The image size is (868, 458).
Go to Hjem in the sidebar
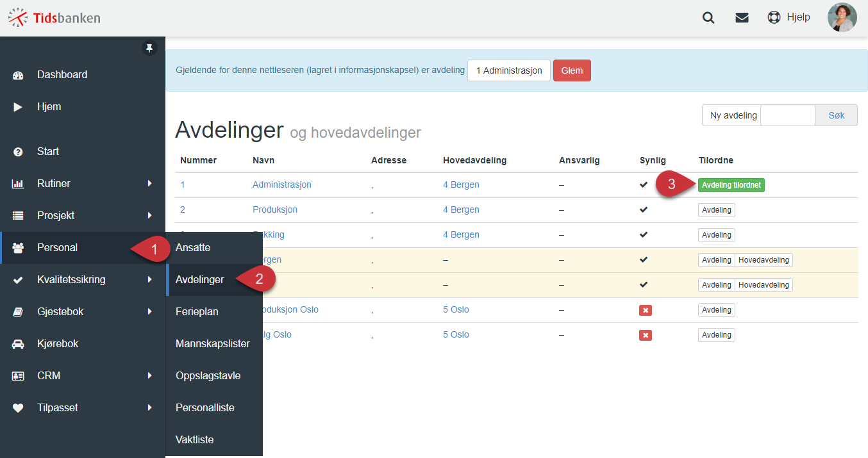(83, 107)
